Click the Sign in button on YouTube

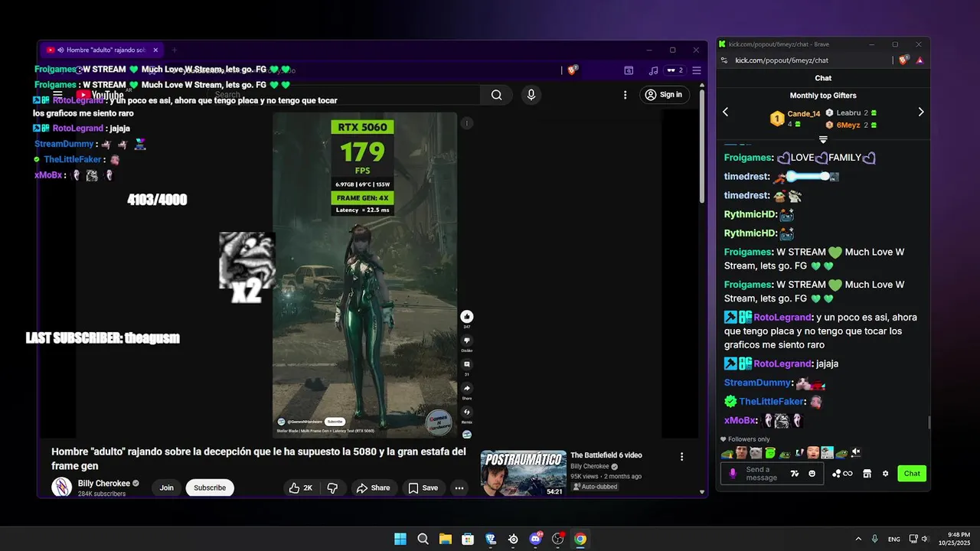[664, 95]
